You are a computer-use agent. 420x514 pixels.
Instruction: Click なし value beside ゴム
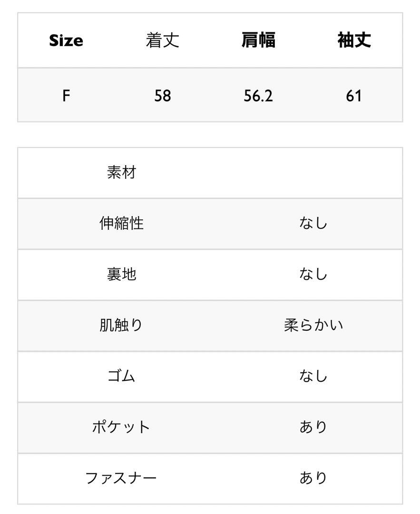313,376
